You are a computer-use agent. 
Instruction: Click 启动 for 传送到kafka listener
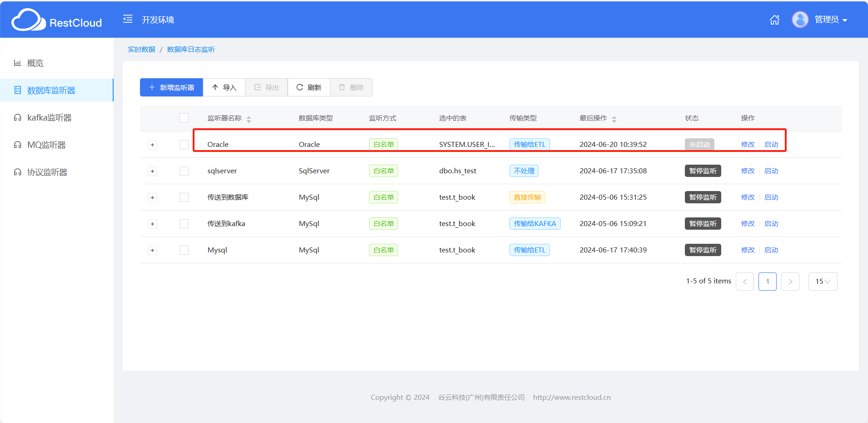[x=771, y=223]
